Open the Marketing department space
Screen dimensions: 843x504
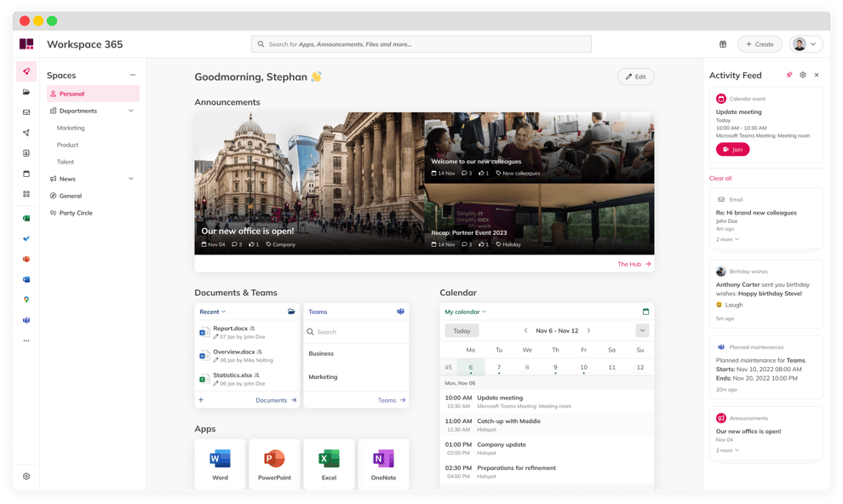71,128
